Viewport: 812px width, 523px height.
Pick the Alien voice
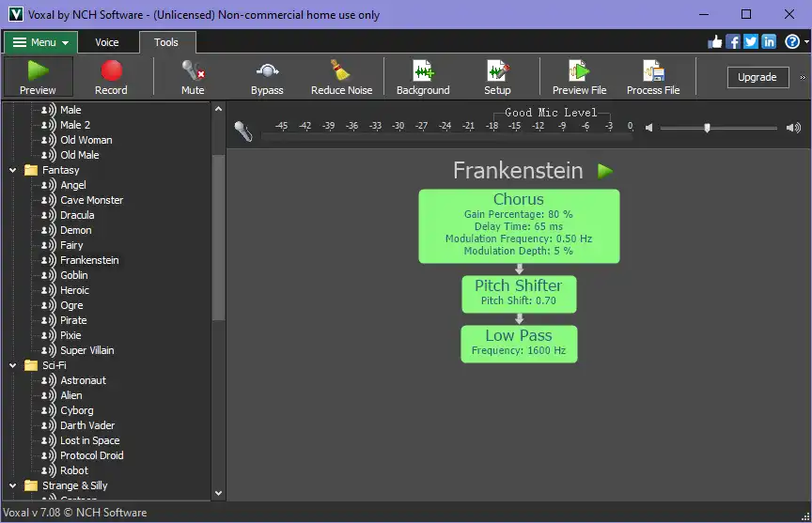pos(70,395)
